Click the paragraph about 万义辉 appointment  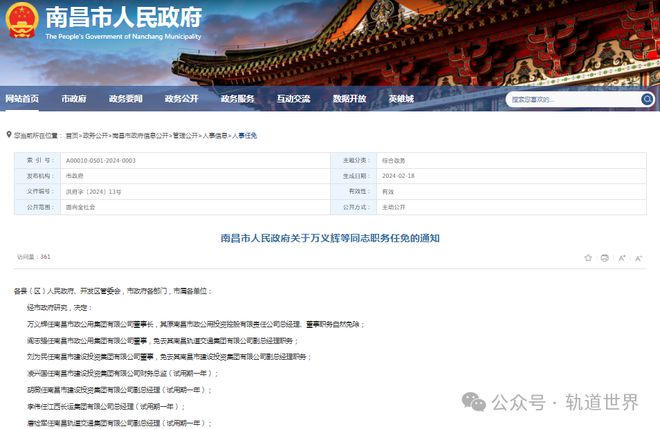click(x=196, y=324)
